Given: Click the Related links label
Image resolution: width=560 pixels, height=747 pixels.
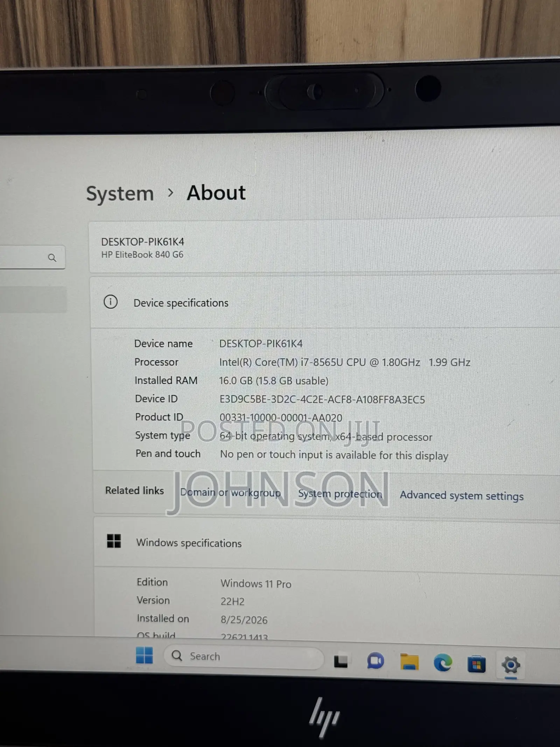Looking at the screenshot, I should 134,490.
